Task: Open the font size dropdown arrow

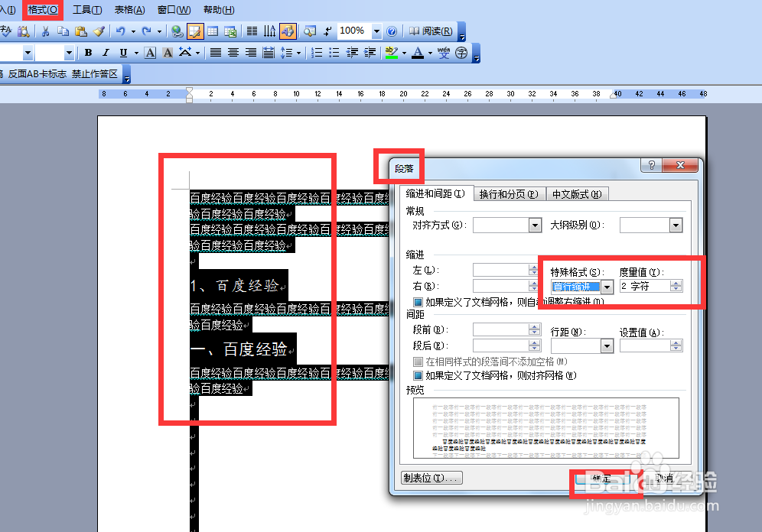Action: pos(69,53)
